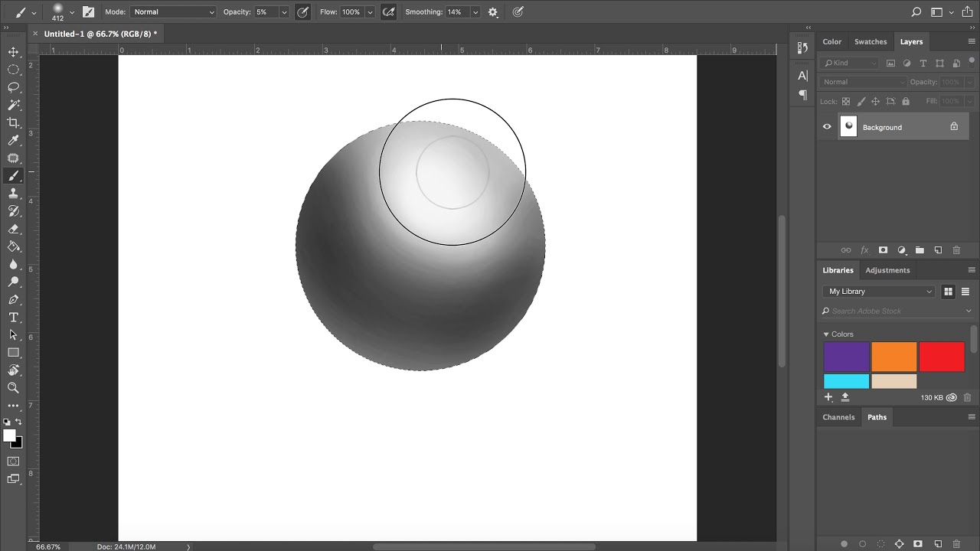
Task: Select the Path Selection tool
Action: click(x=13, y=334)
